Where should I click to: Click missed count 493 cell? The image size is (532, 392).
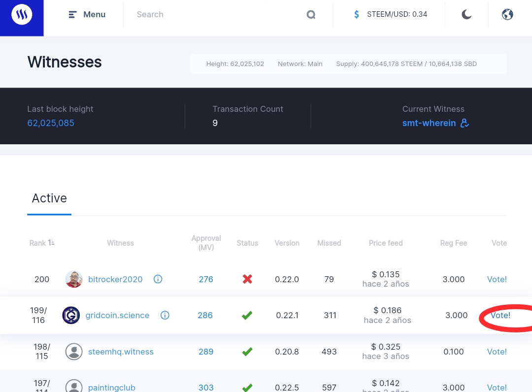[329, 352]
